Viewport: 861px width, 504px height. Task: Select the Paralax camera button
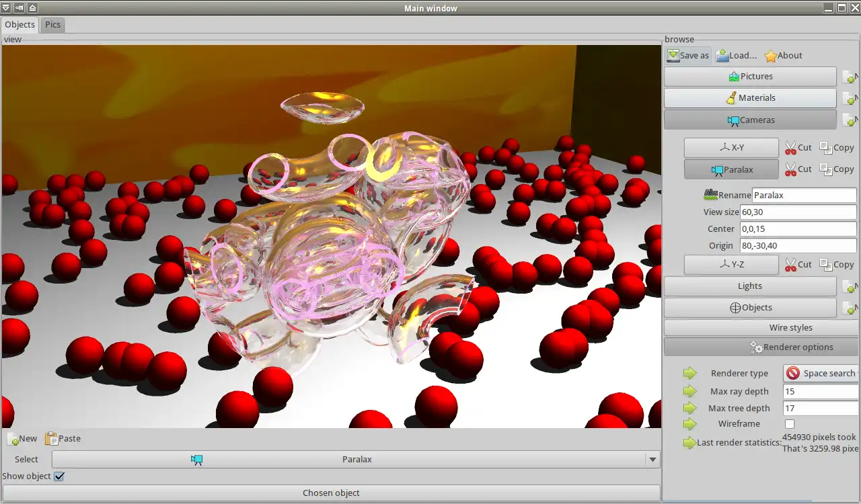[731, 169]
